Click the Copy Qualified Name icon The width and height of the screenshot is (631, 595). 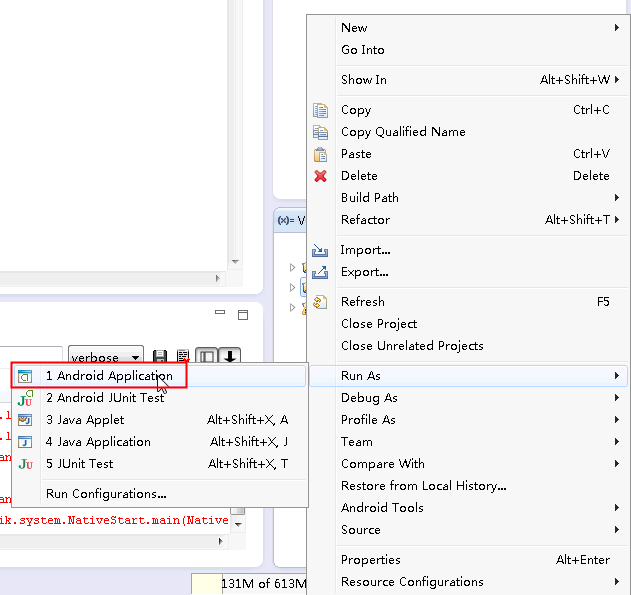(x=320, y=132)
